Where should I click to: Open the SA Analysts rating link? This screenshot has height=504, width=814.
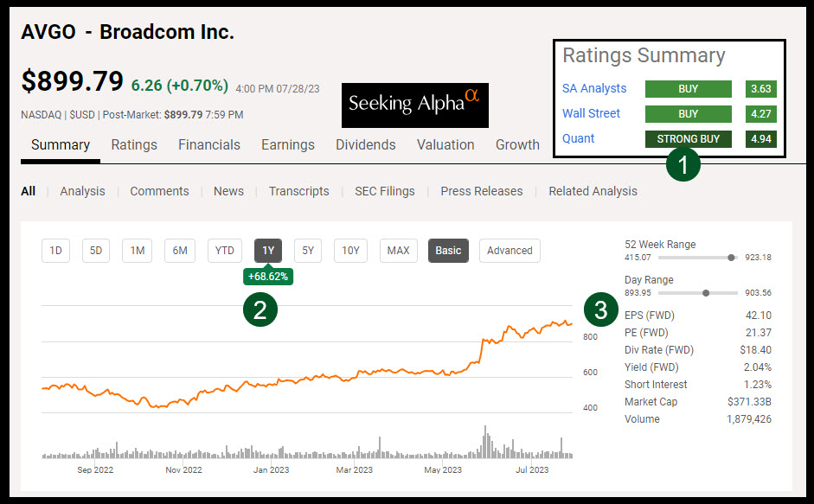594,88
